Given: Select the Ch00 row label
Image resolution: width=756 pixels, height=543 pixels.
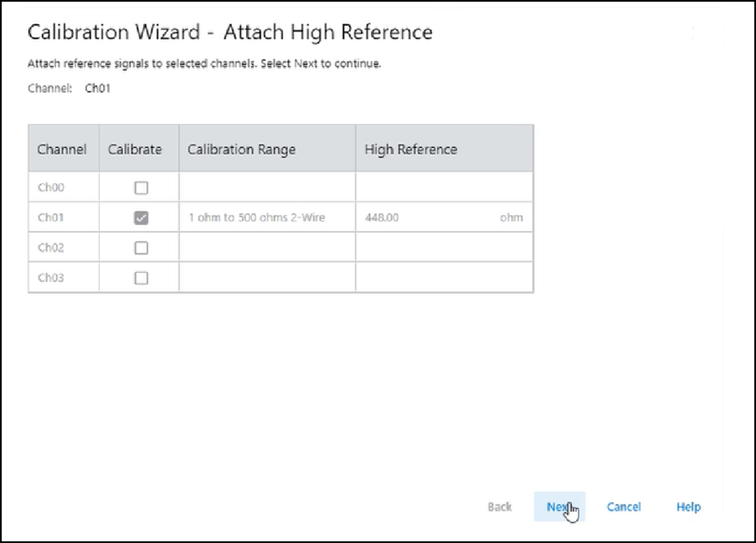Looking at the screenshot, I should point(50,187).
